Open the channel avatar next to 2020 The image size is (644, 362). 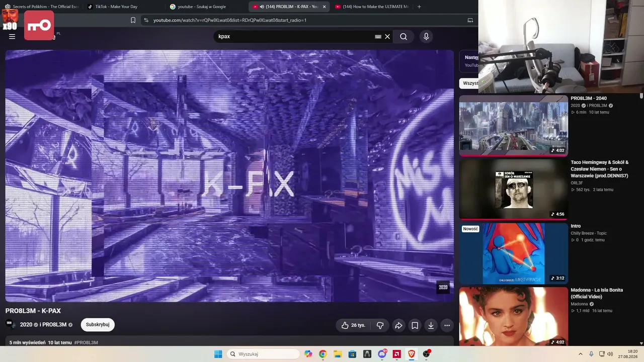point(11,324)
